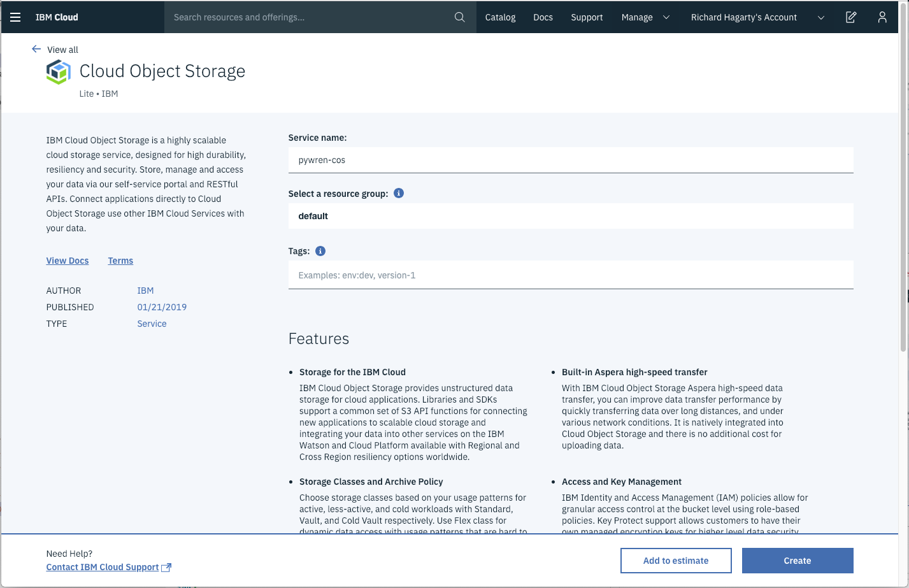909x588 pixels.
Task: Open the user profile icon
Action: point(882,17)
